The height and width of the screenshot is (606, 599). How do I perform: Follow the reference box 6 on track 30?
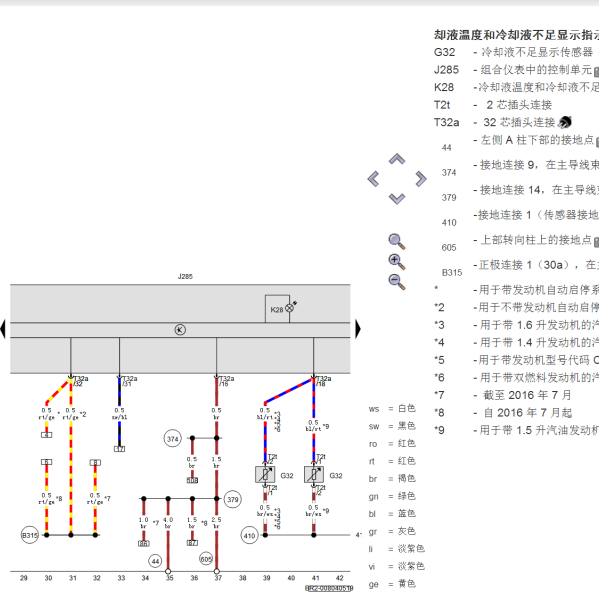[46, 462]
